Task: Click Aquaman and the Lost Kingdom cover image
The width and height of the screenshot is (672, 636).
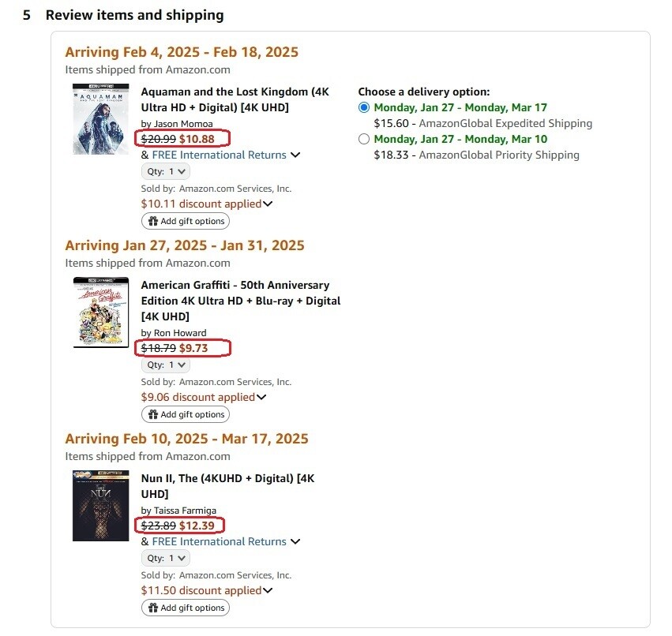Action: [100, 119]
